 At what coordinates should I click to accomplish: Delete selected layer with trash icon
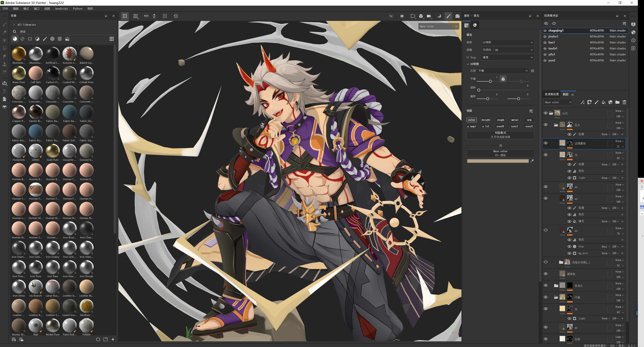pyautogui.click(x=624, y=102)
